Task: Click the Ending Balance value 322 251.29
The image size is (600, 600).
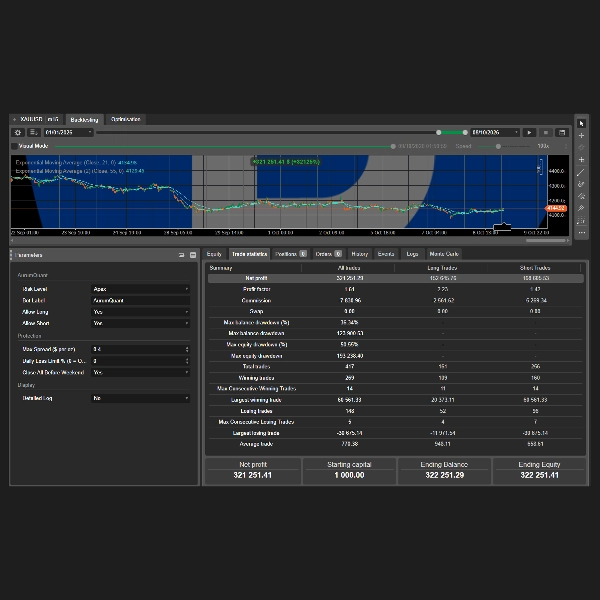Action: point(445,475)
